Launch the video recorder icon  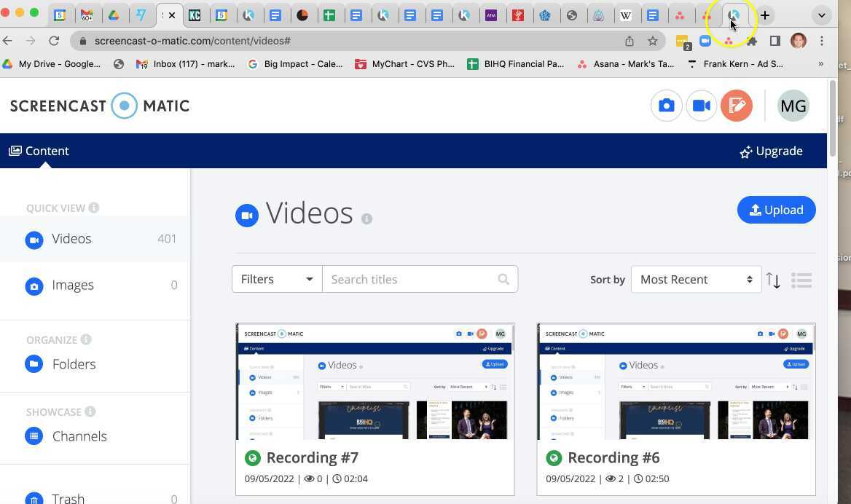click(701, 106)
